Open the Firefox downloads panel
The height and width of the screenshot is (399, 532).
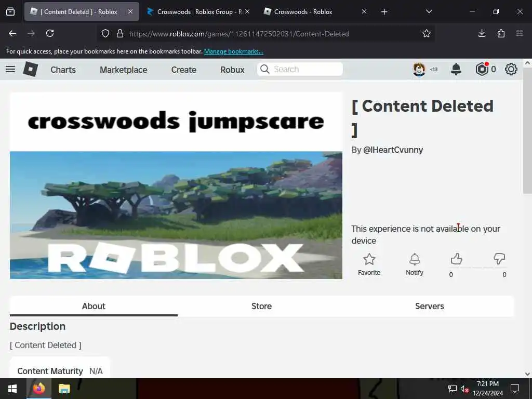point(482,33)
